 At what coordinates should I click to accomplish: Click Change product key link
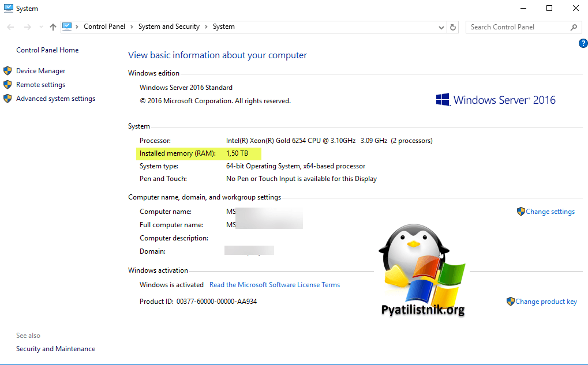(545, 302)
